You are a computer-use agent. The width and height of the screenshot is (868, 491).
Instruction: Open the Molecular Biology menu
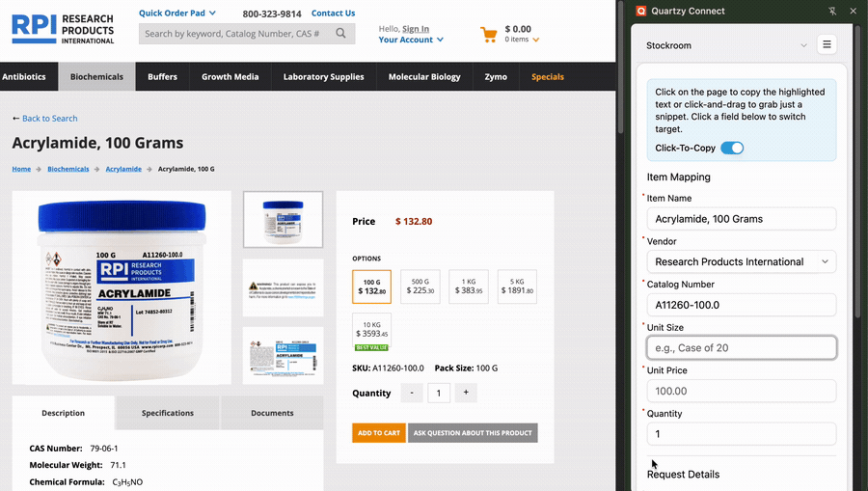point(424,76)
